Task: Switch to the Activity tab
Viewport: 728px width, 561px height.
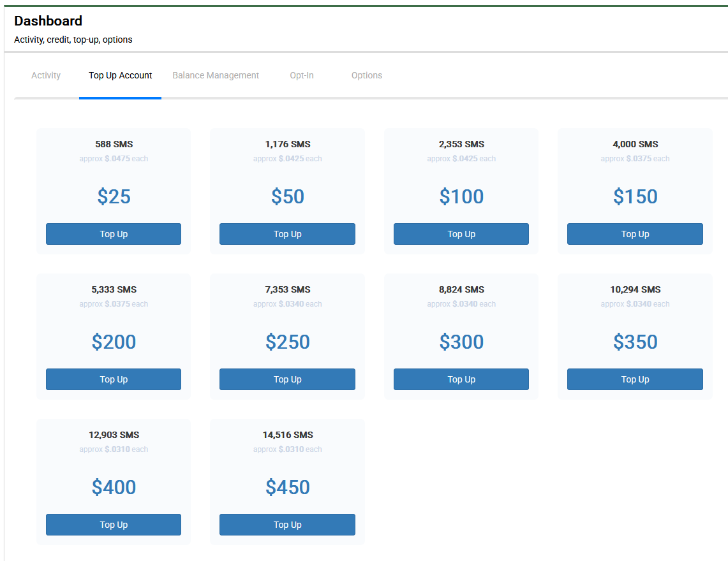Action: point(46,75)
